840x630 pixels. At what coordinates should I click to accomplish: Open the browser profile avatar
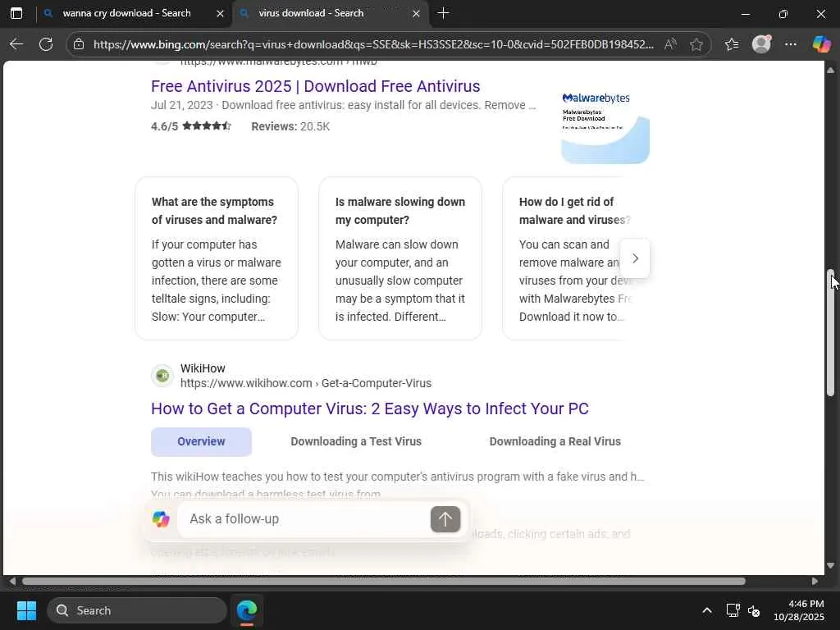point(761,44)
